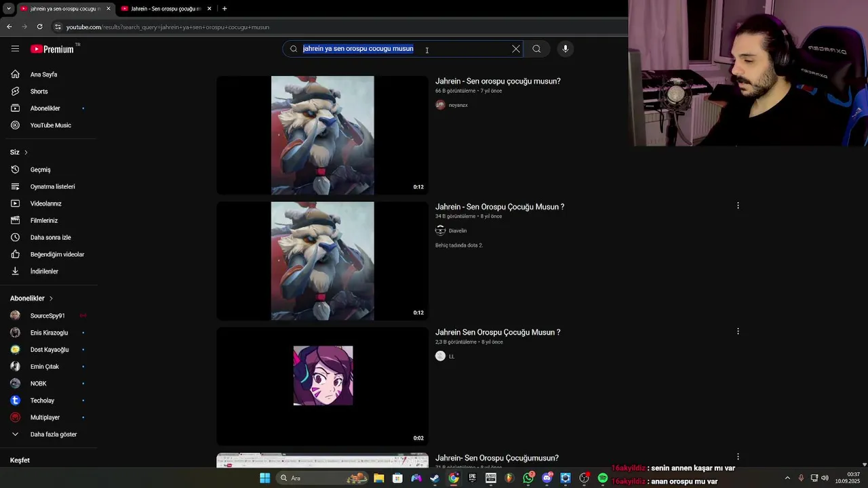Screen dimensions: 868x488
Task: Open Diavelin channel link
Action: 458,230
